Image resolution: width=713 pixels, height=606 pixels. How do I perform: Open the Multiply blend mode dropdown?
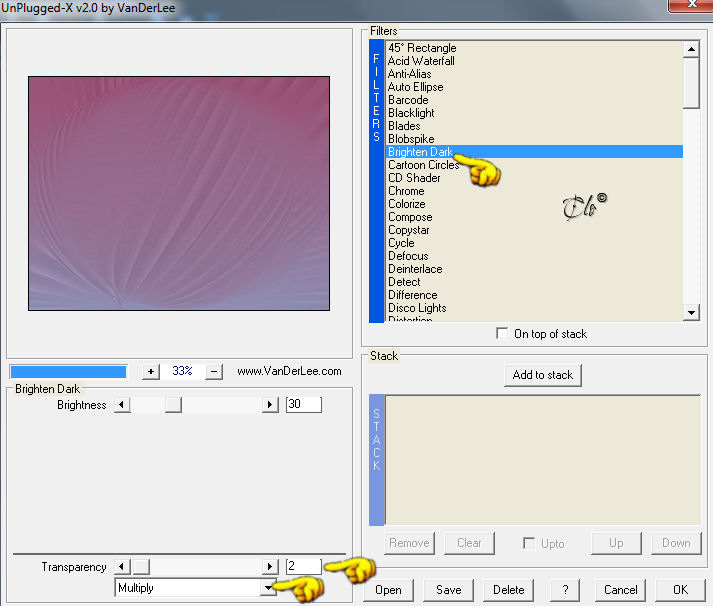[268, 588]
